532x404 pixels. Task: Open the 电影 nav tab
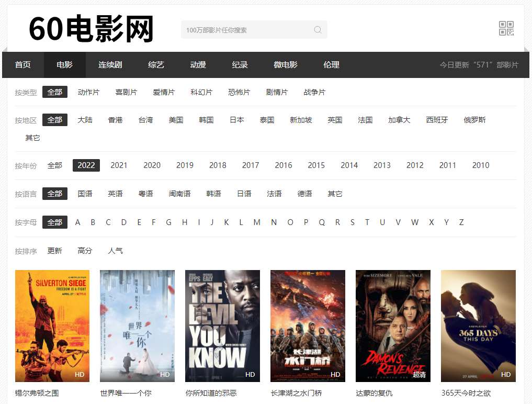coord(64,65)
